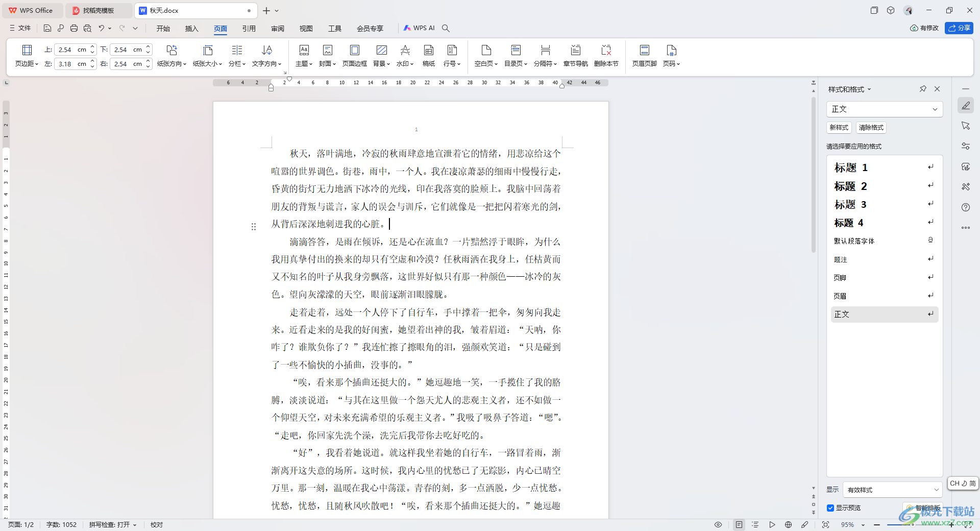
Task: Click the zoom out minus button
Action: tap(877, 525)
